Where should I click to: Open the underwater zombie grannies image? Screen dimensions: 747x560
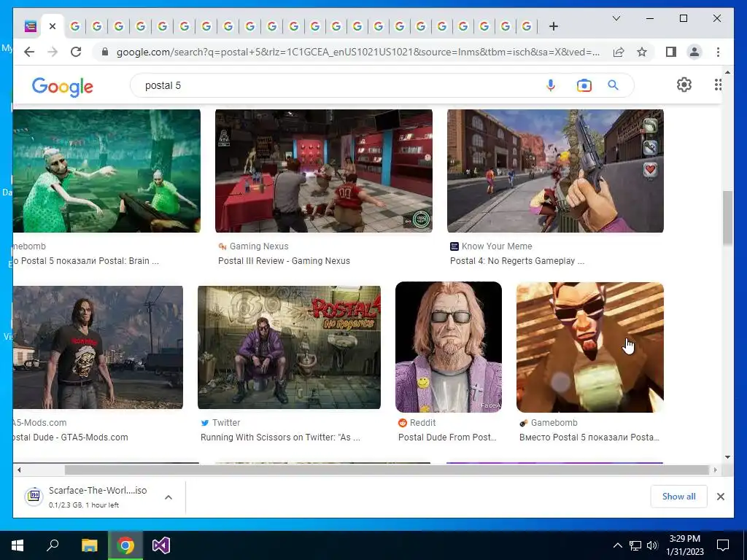click(x=107, y=171)
